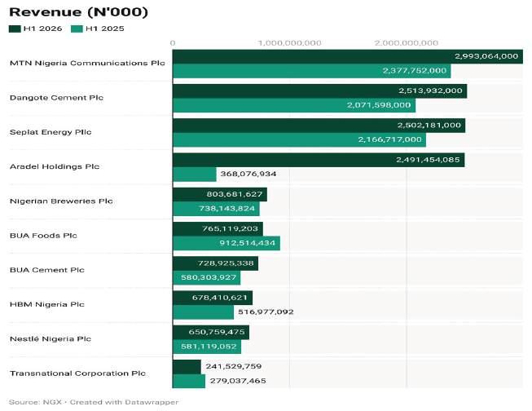Open the Created with Datawrapper link
The image size is (532, 411).
click(x=124, y=402)
